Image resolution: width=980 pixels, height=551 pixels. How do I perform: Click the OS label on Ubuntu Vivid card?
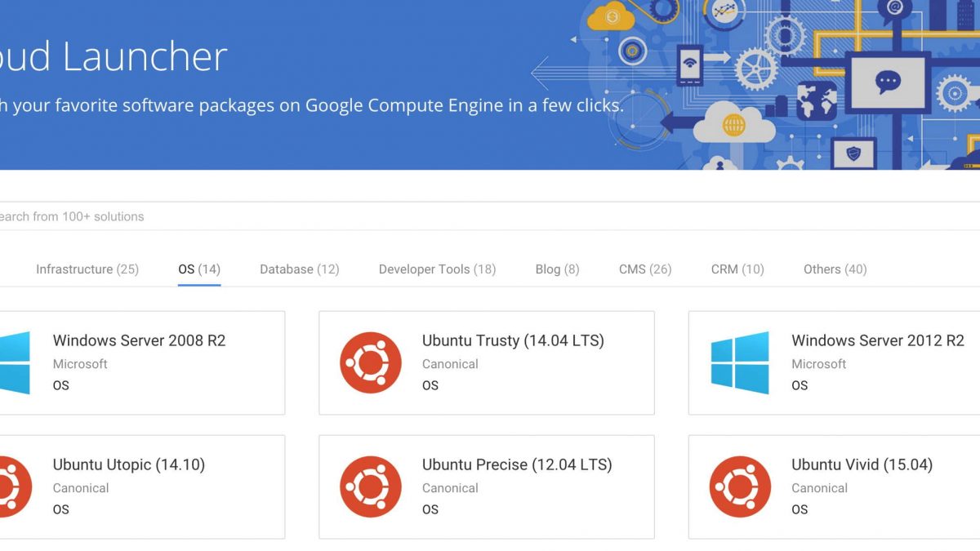tap(800, 509)
